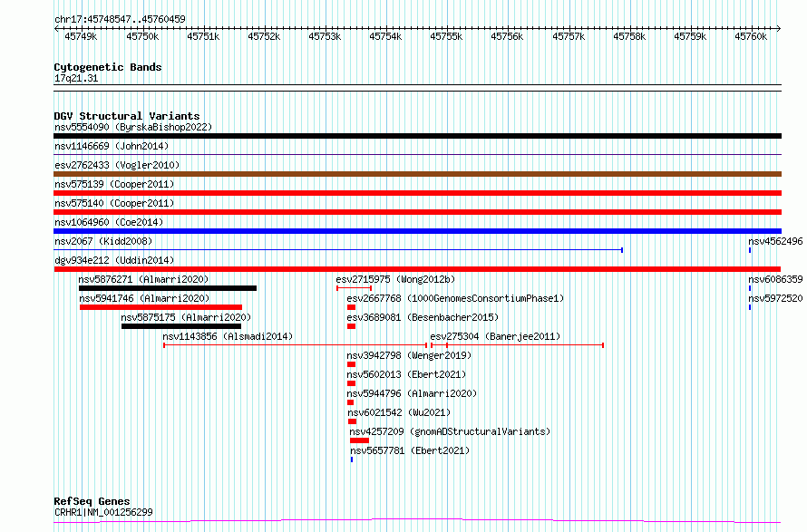The image size is (807, 532).
Task: Open variant nsv3942798 (Wenger2019) label
Action: pyautogui.click(x=409, y=355)
